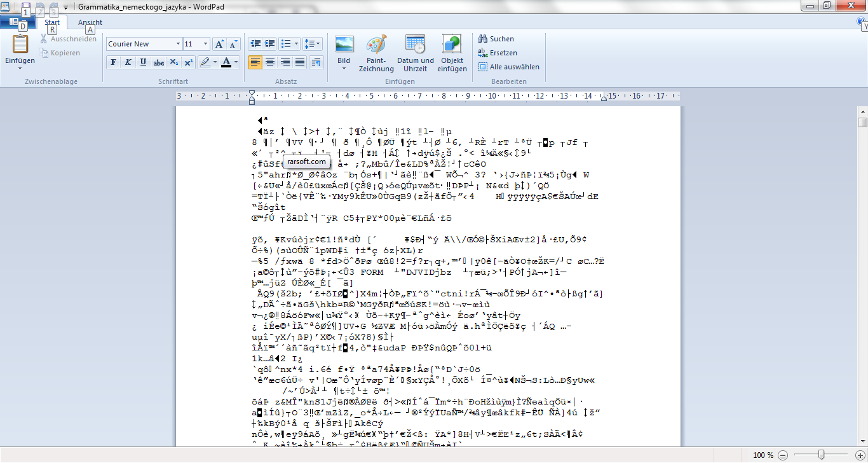The width and height of the screenshot is (868, 463).
Task: Open the font size dropdown showing 11
Action: click(x=205, y=44)
